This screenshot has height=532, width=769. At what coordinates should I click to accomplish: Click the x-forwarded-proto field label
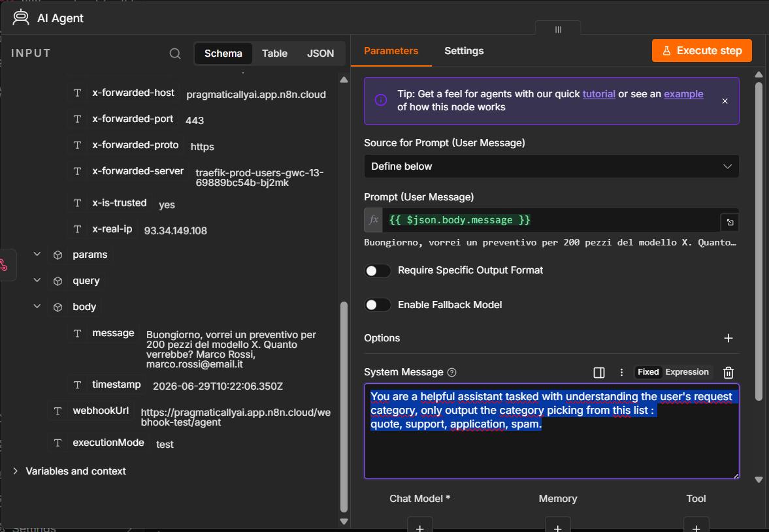[x=135, y=145]
